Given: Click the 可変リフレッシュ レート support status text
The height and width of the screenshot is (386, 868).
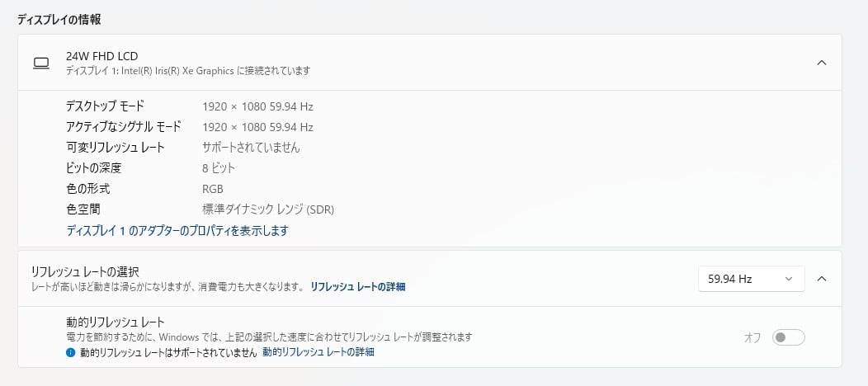Looking at the screenshot, I should pos(251,148).
